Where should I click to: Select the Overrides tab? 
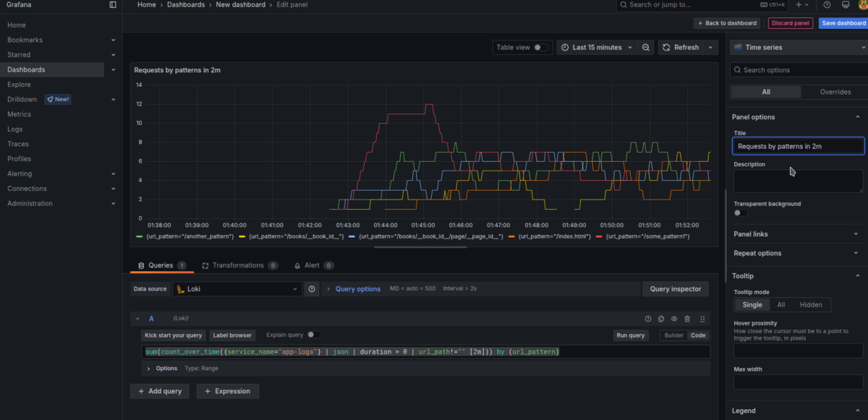click(x=835, y=92)
